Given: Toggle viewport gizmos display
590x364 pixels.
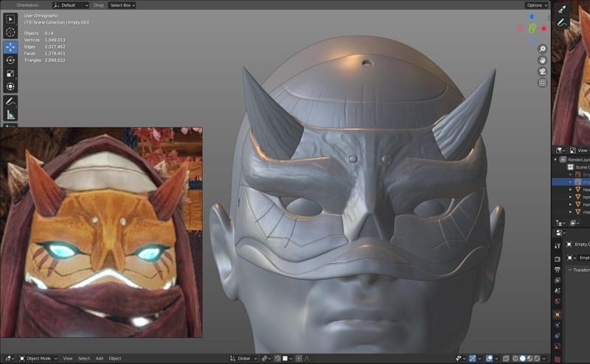Looking at the screenshot, I should pyautogui.click(x=472, y=358).
